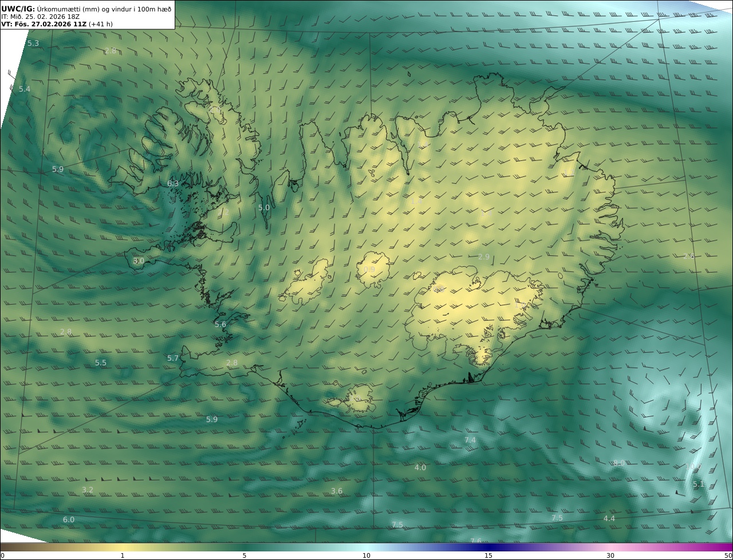Click the 5.5 value label over the ocean
The image size is (733, 560).
coord(101,363)
